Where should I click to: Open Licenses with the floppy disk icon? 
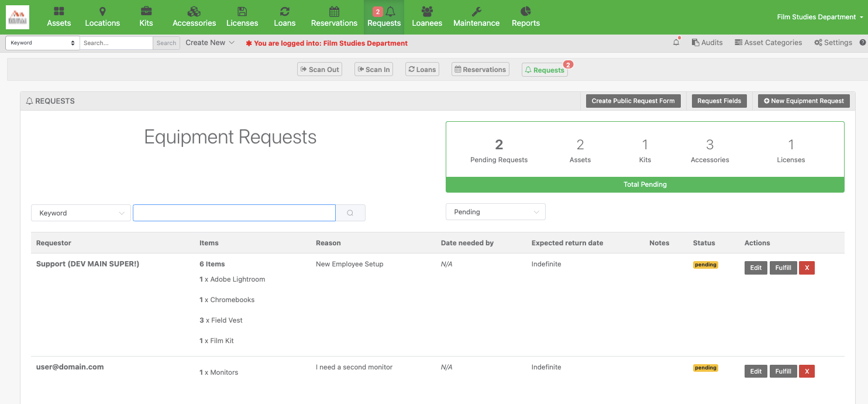(242, 17)
